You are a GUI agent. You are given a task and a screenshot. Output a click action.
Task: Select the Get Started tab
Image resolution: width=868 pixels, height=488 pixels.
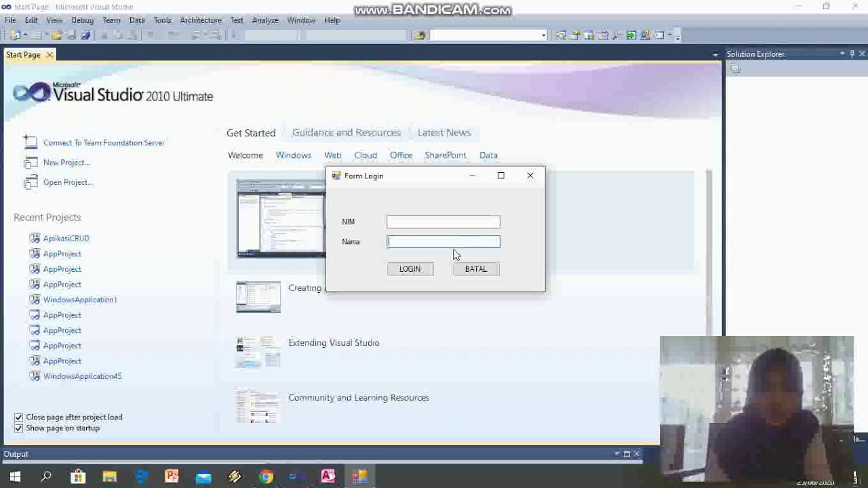pyautogui.click(x=251, y=133)
